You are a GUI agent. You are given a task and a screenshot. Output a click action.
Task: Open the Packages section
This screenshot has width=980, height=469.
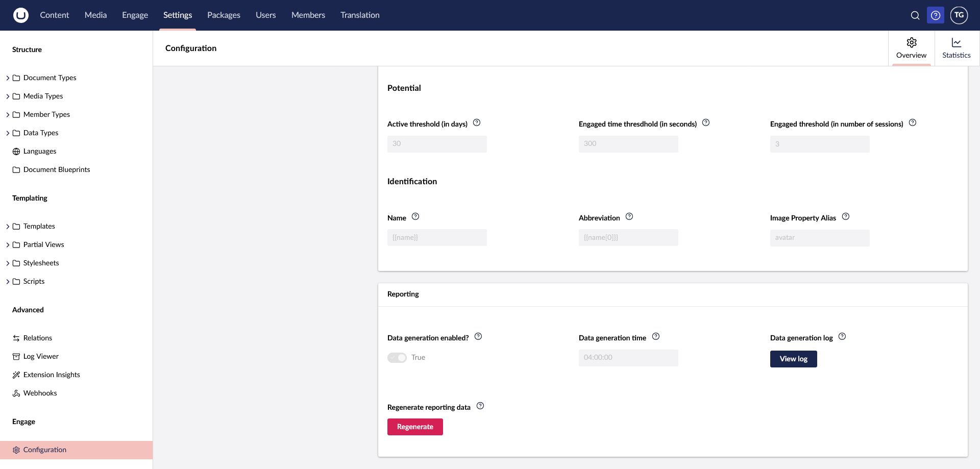224,15
